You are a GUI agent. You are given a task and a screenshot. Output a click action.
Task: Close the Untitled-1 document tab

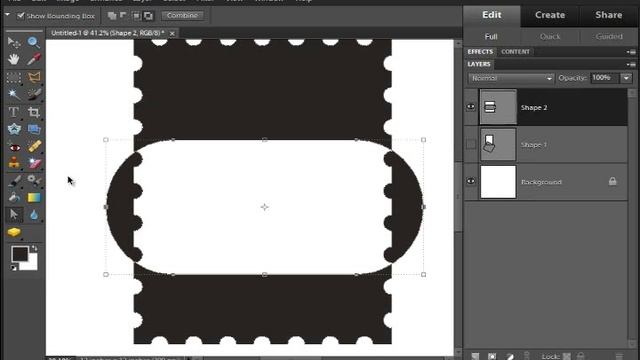(x=172, y=33)
